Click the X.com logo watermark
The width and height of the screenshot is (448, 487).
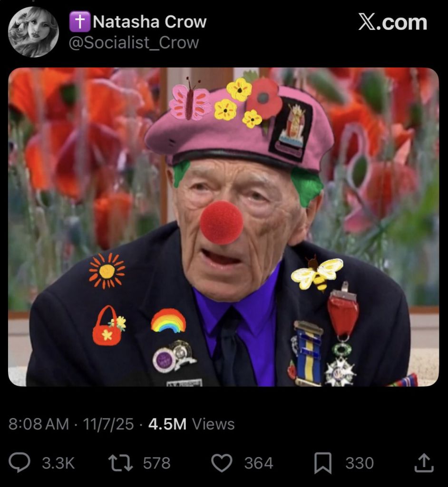pyautogui.click(x=393, y=22)
